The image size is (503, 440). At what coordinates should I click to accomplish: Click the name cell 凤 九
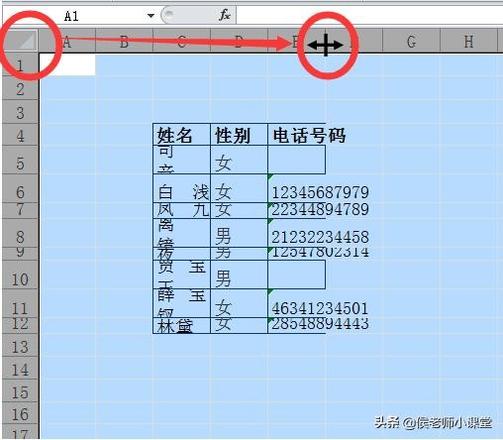(182, 210)
